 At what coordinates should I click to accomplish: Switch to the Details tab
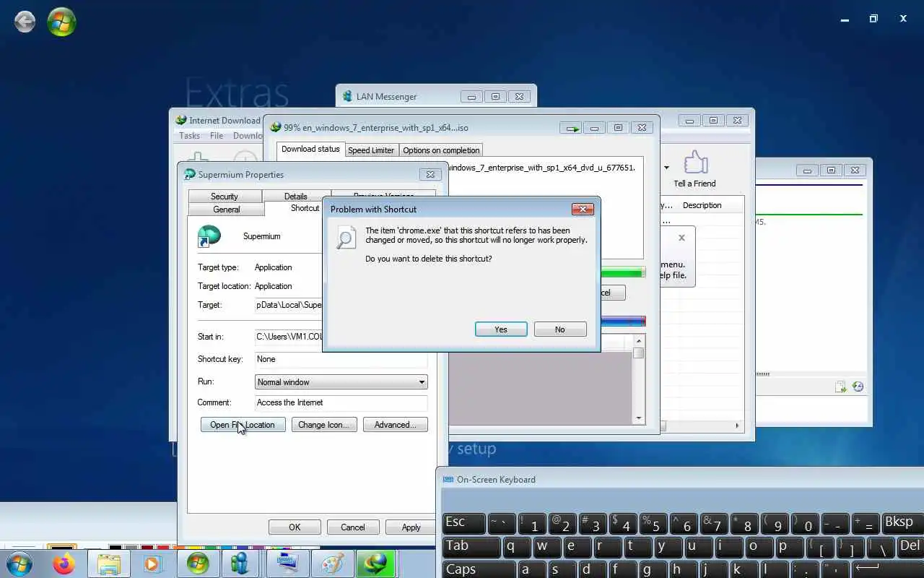(295, 197)
